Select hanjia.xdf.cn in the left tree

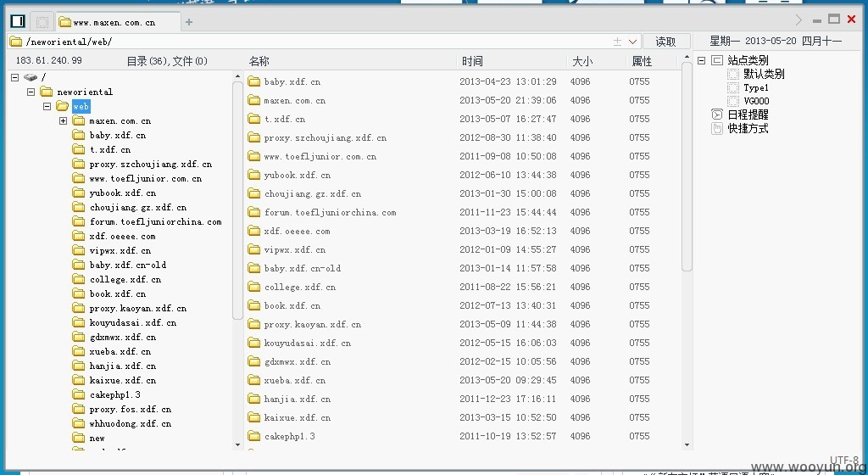click(x=122, y=366)
